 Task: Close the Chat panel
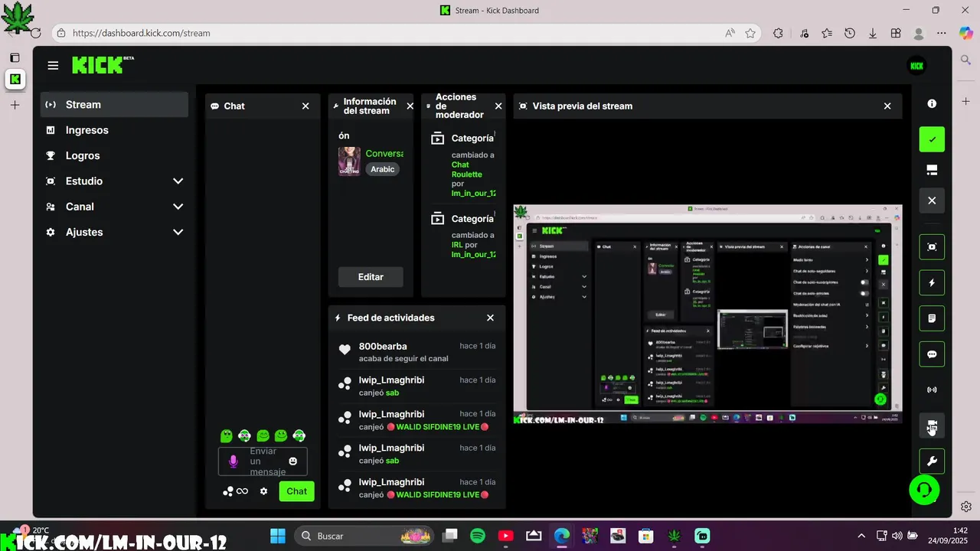(305, 106)
